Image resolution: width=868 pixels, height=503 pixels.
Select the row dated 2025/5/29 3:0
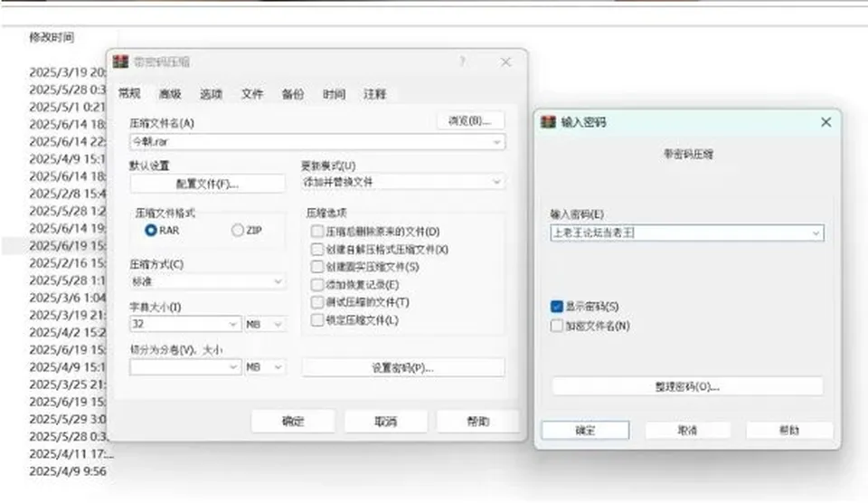click(68, 419)
